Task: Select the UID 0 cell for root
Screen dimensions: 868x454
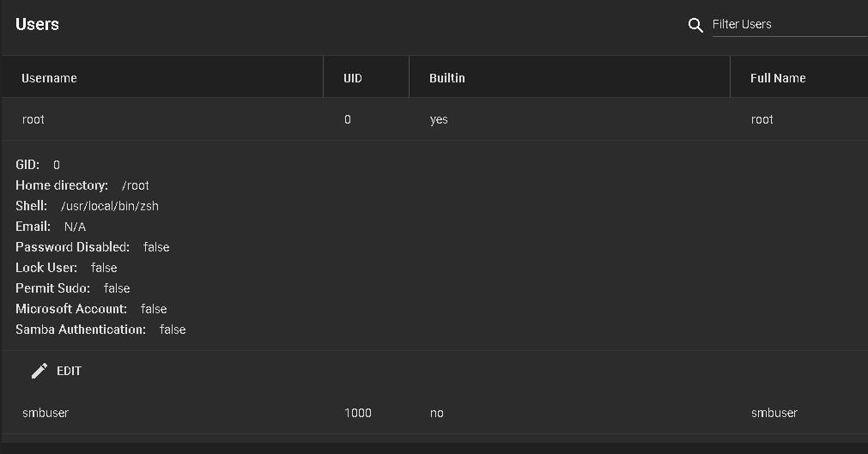Action: 348,119
